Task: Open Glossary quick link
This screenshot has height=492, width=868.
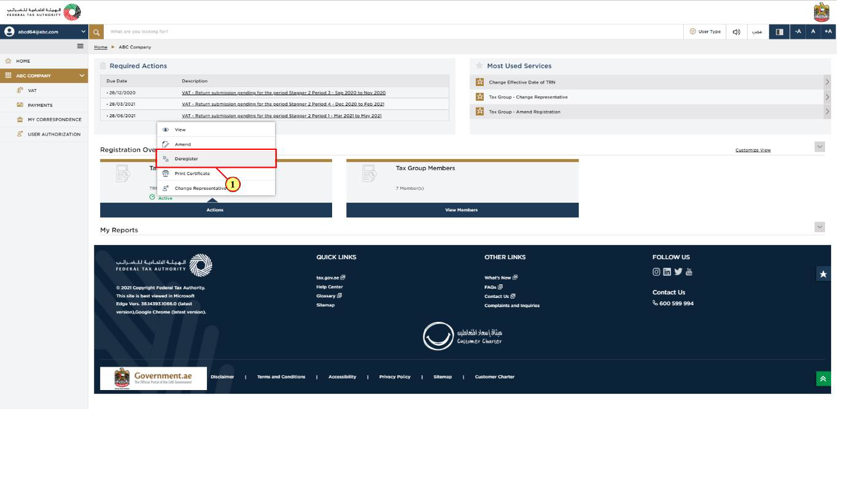Action: tap(329, 295)
